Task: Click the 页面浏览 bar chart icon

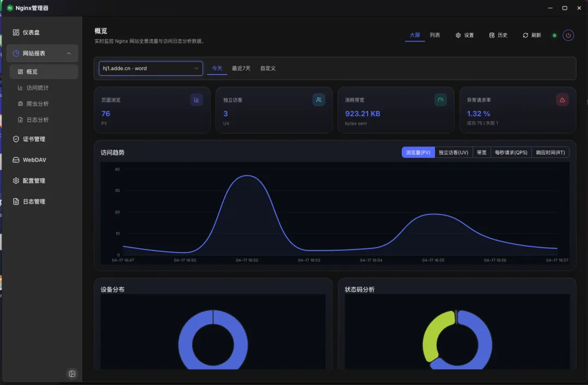Action: (x=197, y=100)
